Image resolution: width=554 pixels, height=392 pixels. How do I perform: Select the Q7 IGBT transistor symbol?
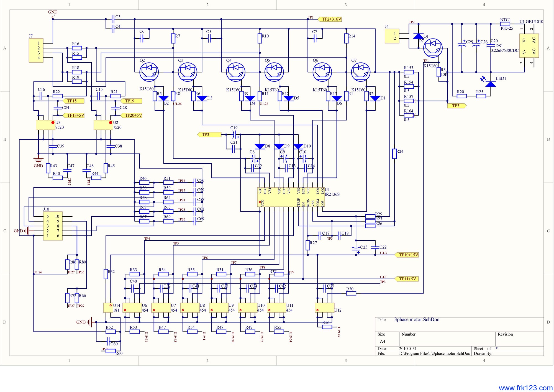click(361, 72)
